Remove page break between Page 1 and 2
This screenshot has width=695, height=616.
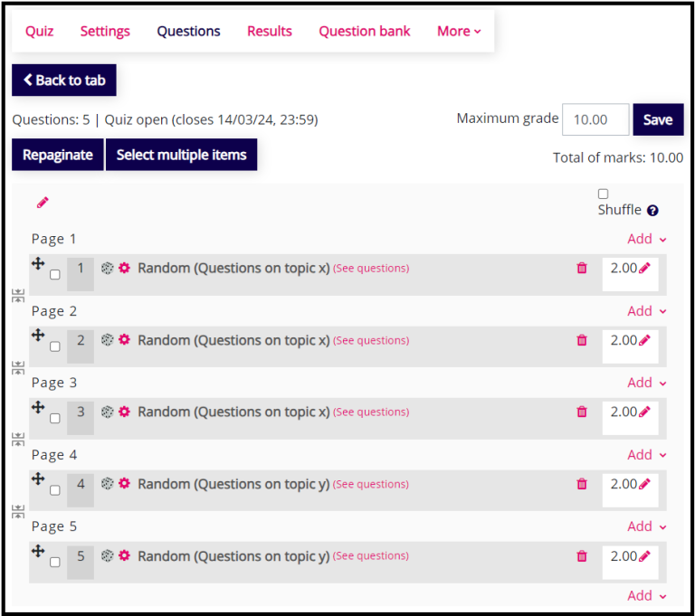click(x=18, y=295)
